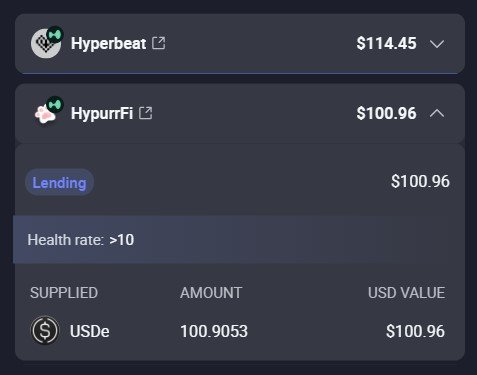Image resolution: width=477 pixels, height=375 pixels.
Task: Click the HypurrFi protocol name
Action: [x=102, y=113]
